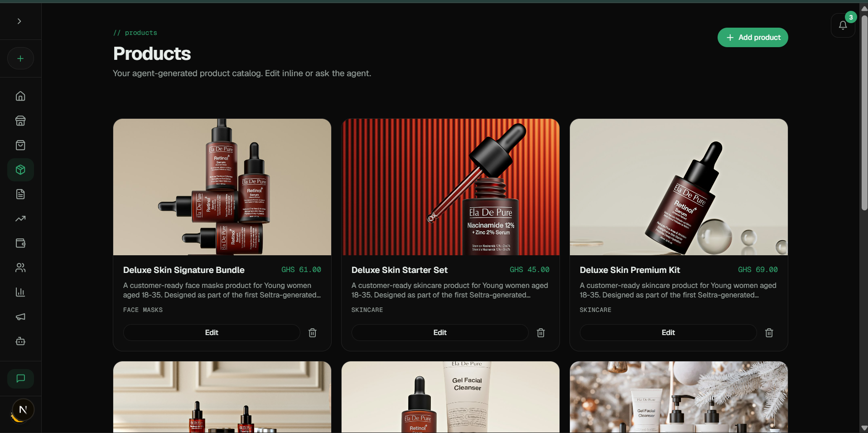Viewport: 868px width, 433px height.
Task: Click the Premium Kit description text
Action: pyautogui.click(x=678, y=290)
